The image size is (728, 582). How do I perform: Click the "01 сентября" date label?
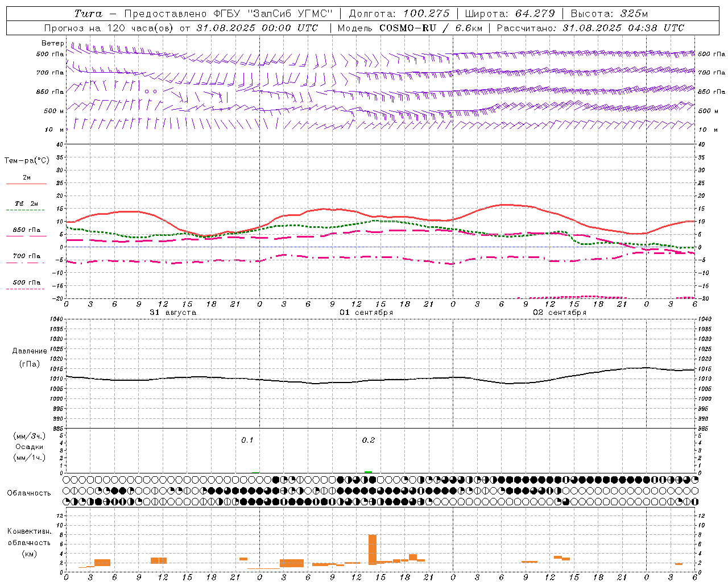pos(366,313)
